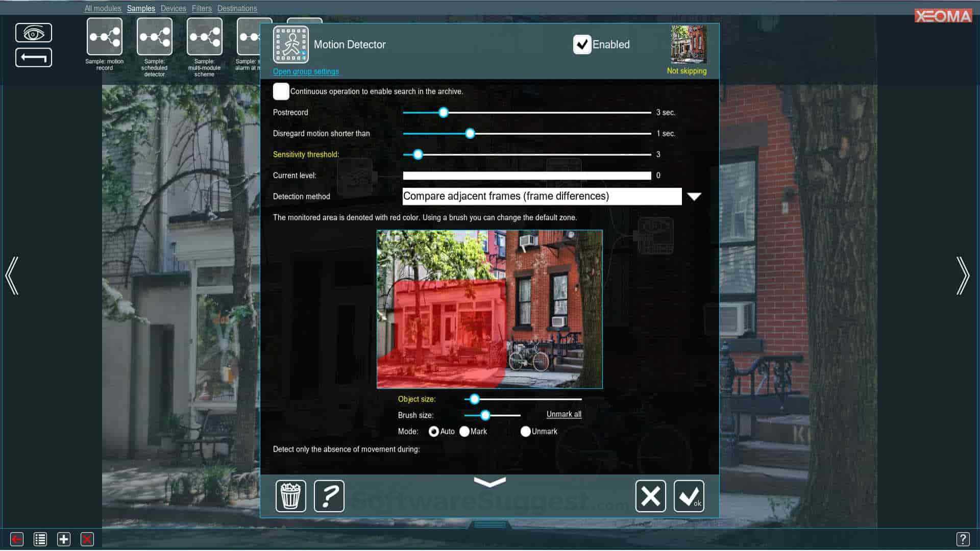Open the Sample: motion record scheme

pos(104,36)
